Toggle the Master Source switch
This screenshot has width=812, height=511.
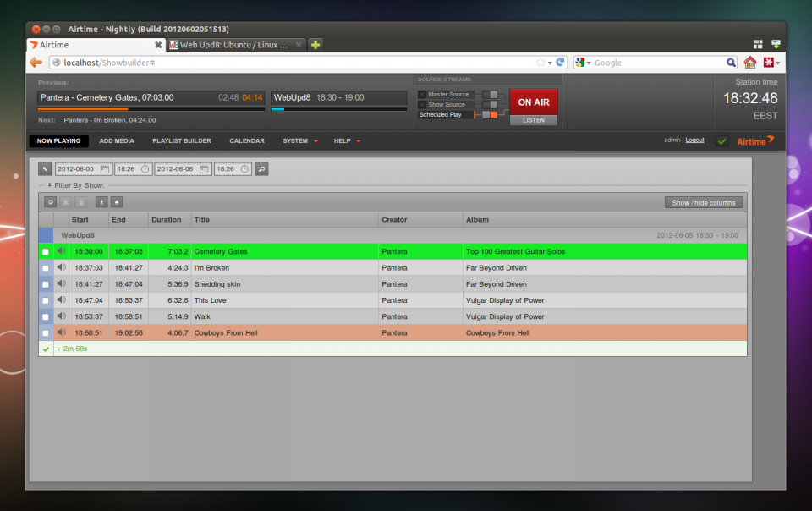coord(489,95)
